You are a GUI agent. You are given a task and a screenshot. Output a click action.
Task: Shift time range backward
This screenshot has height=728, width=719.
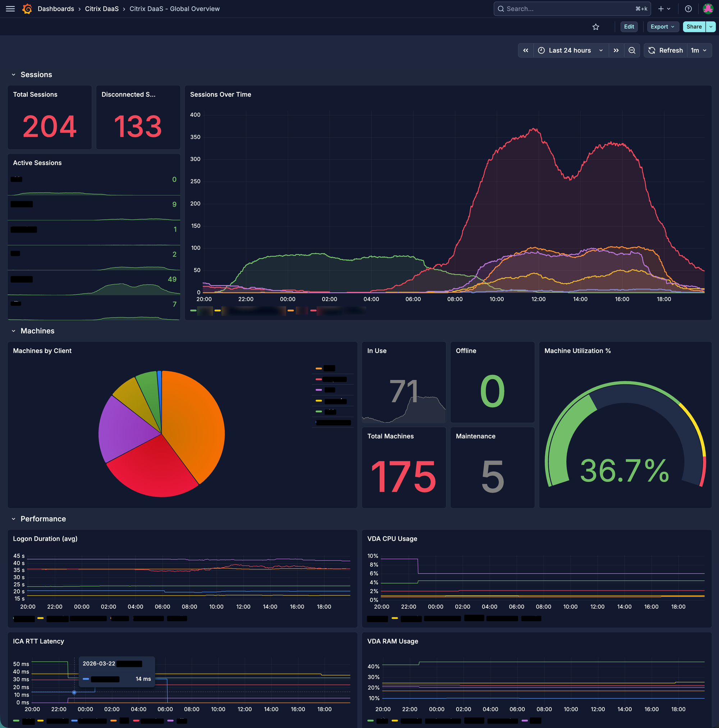click(x=526, y=50)
